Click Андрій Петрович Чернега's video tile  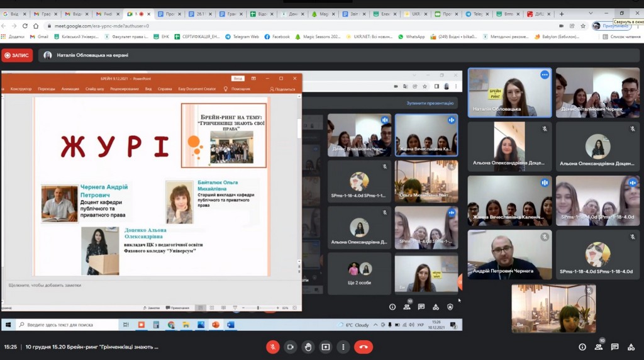(x=509, y=254)
